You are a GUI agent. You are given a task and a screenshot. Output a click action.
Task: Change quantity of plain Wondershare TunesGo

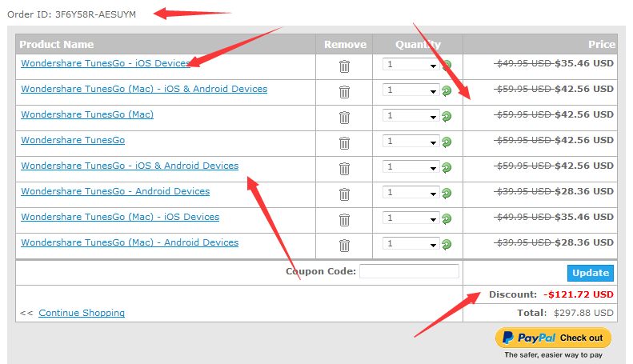click(x=411, y=141)
